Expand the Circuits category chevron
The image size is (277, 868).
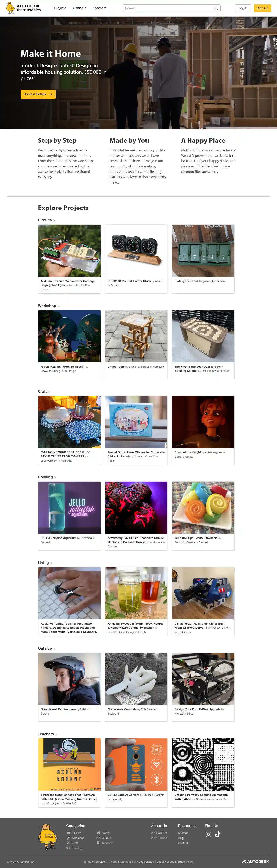point(54,221)
